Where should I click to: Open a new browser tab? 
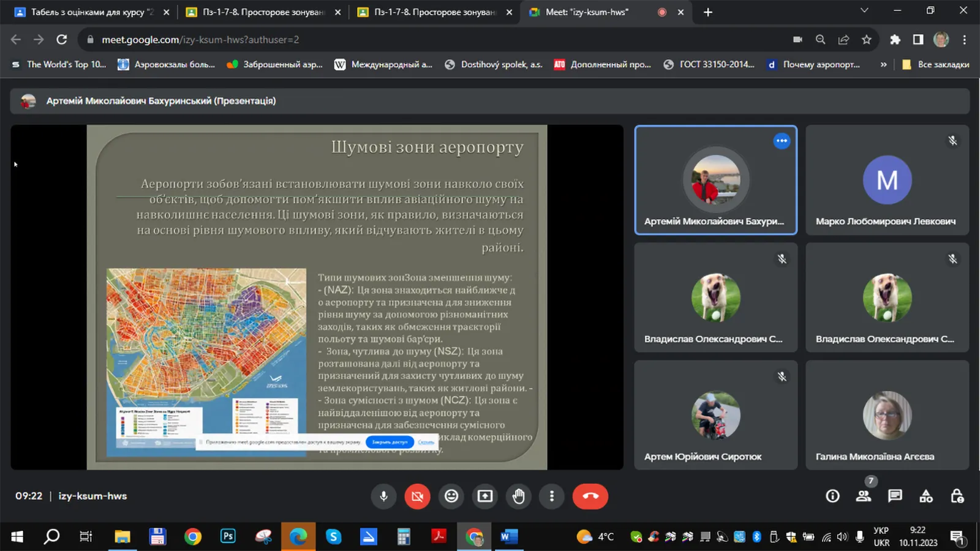coord(708,12)
